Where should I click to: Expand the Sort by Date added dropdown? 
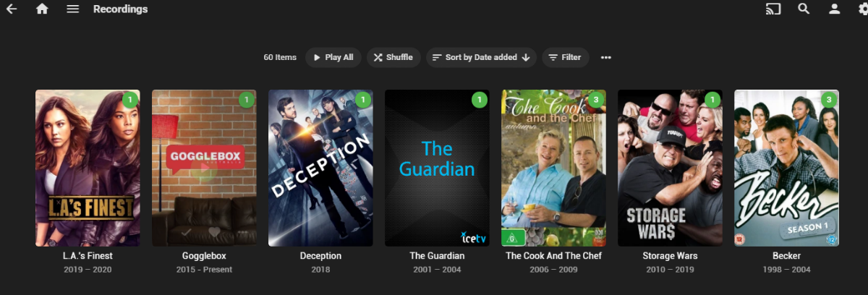click(481, 57)
